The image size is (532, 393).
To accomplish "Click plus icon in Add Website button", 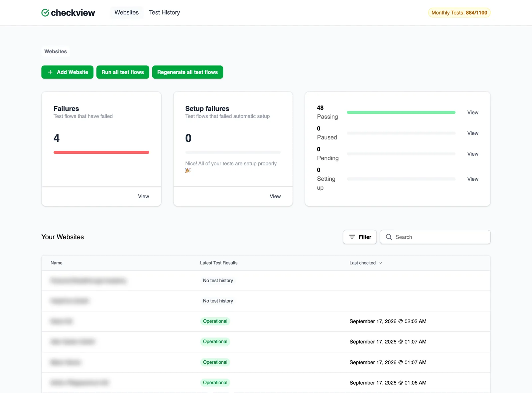I will tap(50, 72).
